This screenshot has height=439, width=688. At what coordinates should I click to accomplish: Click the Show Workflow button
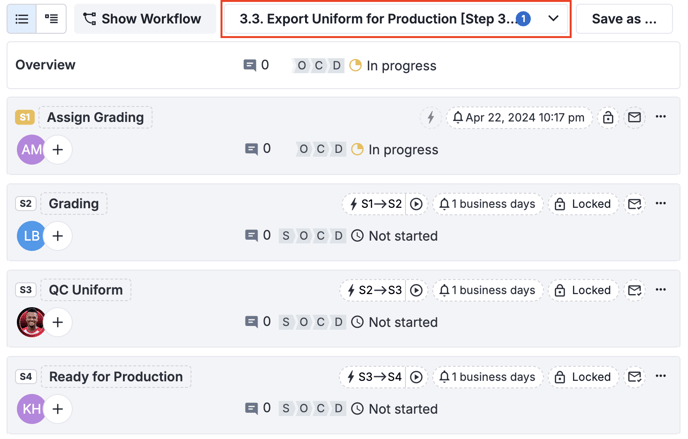(142, 19)
